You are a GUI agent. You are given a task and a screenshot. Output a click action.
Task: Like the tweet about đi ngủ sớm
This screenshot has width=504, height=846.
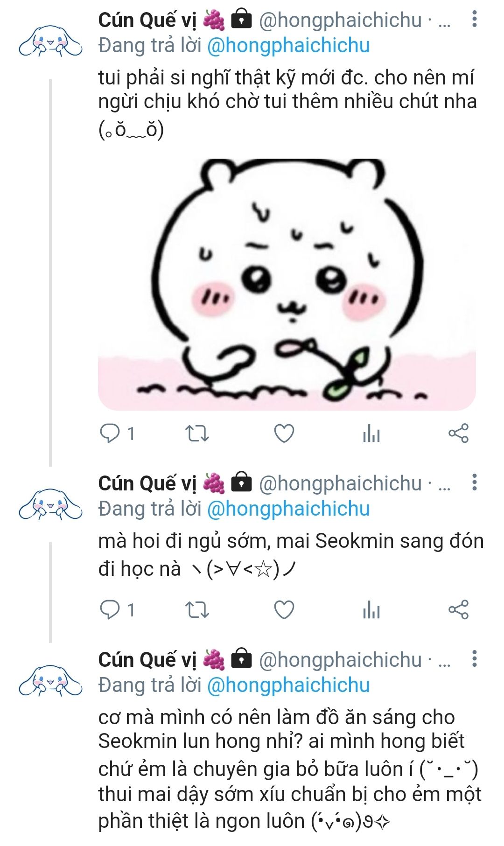[284, 610]
